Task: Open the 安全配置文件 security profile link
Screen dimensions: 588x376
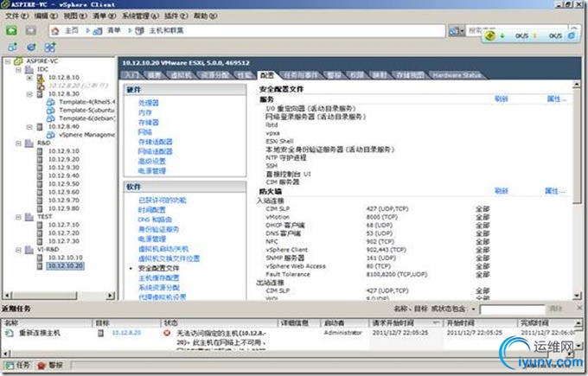Action: [x=158, y=268]
